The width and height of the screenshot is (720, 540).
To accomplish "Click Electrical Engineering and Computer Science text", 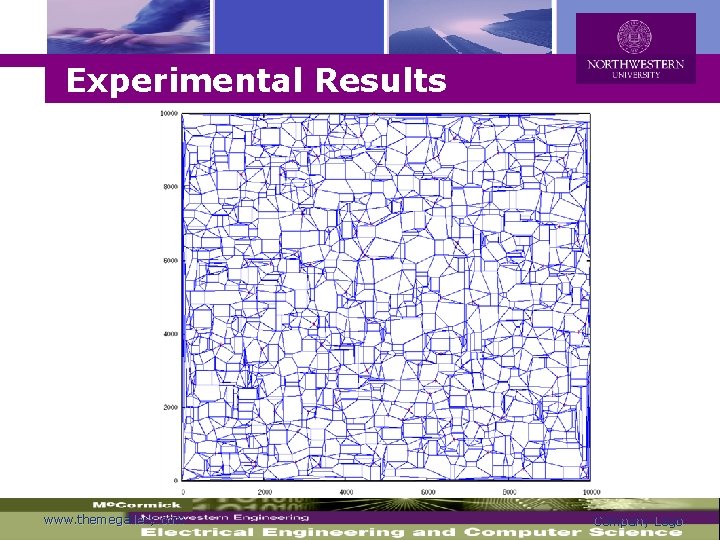I will (411, 532).
